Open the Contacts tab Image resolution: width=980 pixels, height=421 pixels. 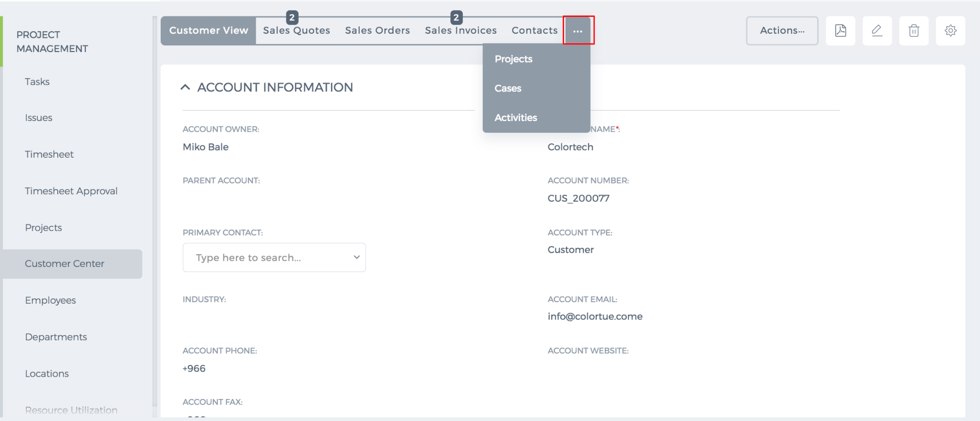(x=534, y=31)
